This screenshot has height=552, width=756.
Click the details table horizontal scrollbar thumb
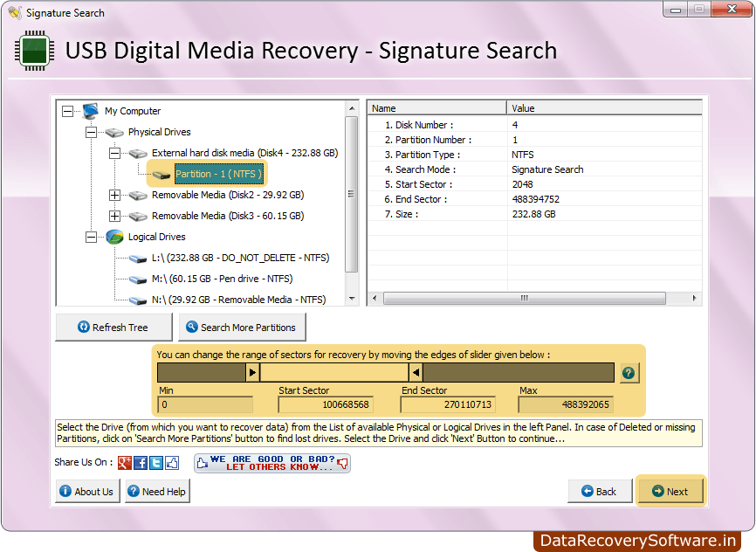[525, 298]
